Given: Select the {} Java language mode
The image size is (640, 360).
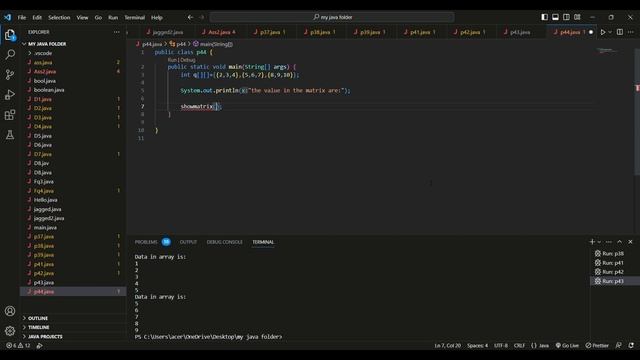Looking at the screenshot, I should (x=540, y=345).
